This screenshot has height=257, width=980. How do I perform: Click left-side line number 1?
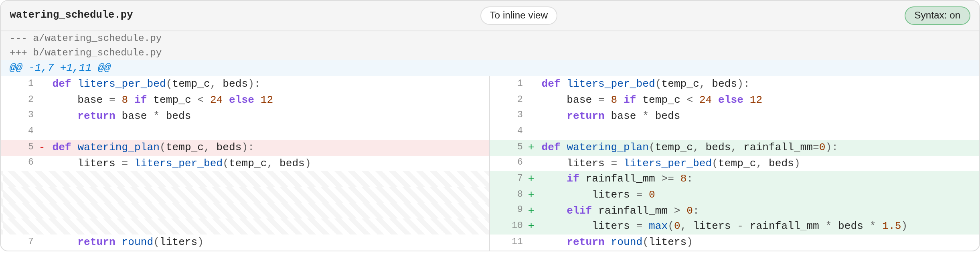[x=31, y=83]
